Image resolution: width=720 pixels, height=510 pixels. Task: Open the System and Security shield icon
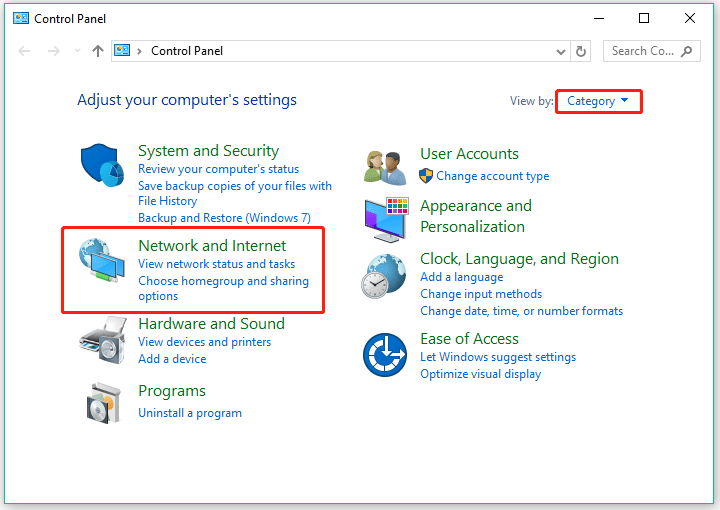pyautogui.click(x=102, y=165)
